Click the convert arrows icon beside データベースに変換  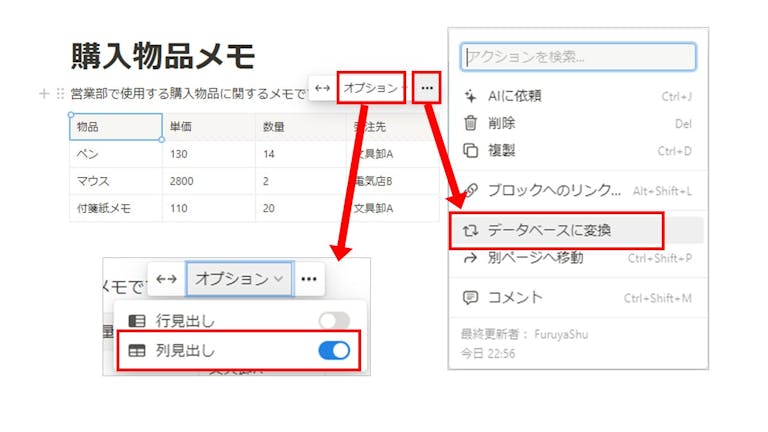click(x=470, y=230)
